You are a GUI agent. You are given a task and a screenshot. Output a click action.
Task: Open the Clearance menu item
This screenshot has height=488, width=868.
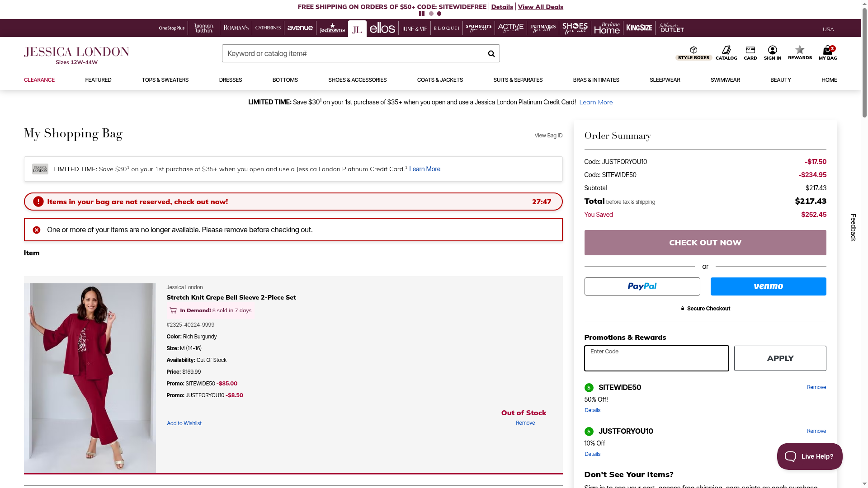pos(39,80)
